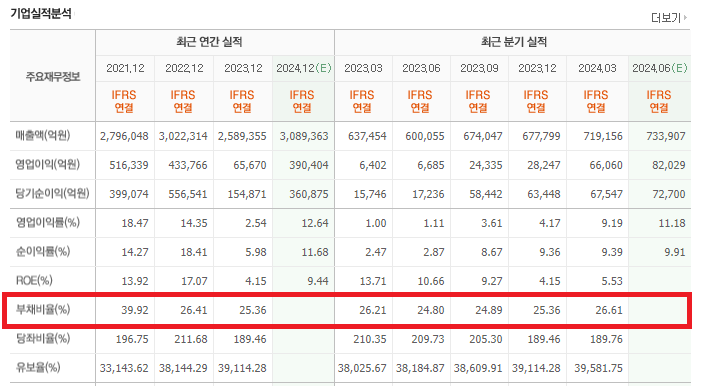
Task: Click the 2022.12 annual column header
Action: (184, 68)
